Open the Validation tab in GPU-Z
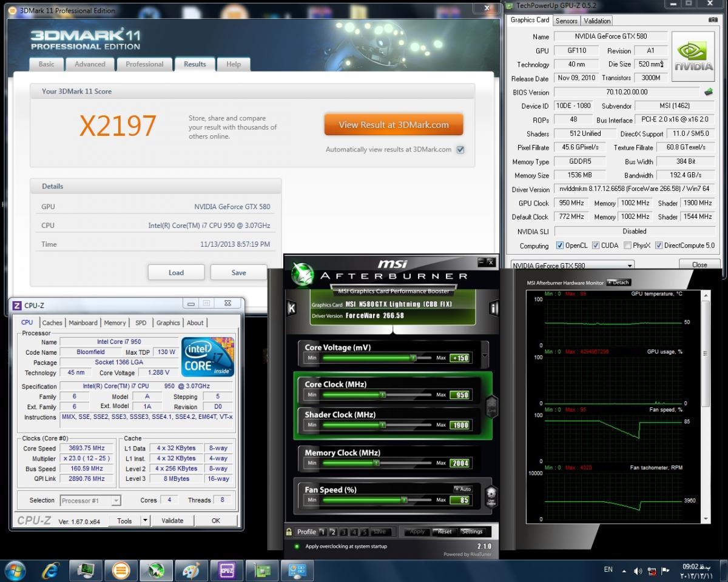Image resolution: width=728 pixels, height=582 pixels. tap(597, 21)
